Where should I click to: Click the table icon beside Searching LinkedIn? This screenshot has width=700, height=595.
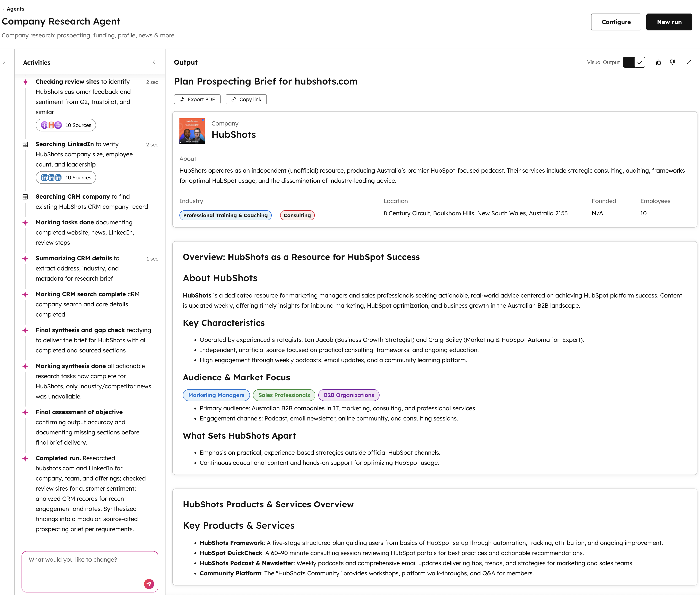tap(26, 144)
